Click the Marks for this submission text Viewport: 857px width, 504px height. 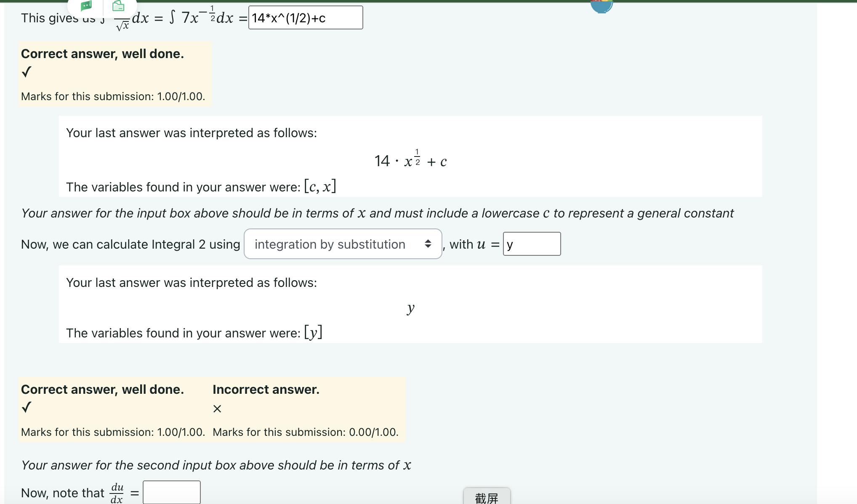pos(112,96)
